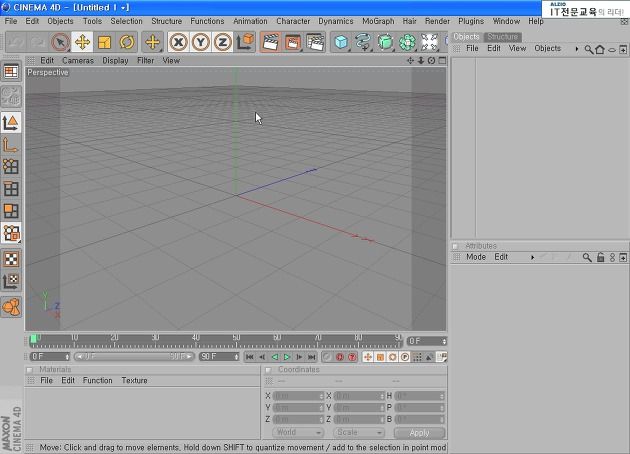The width and height of the screenshot is (630, 454).
Task: Switch to Edges mode
Action: [11, 188]
